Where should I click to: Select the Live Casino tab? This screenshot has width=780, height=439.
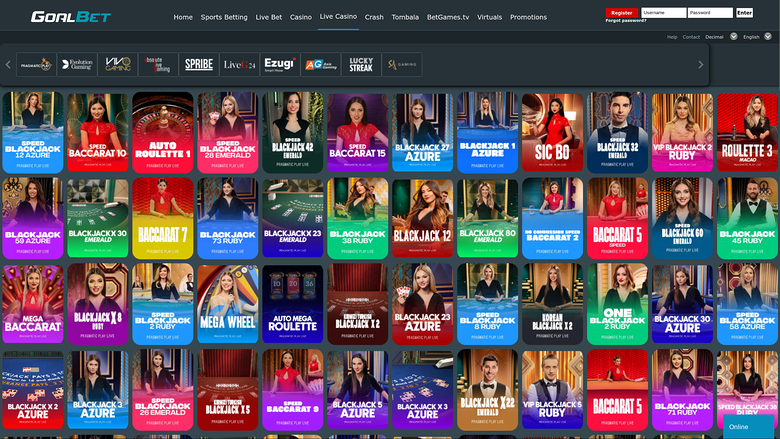338,16
